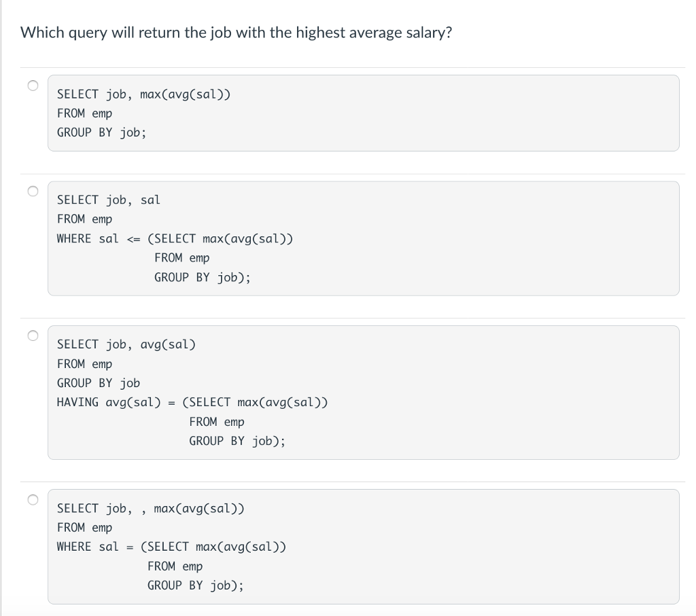The width and height of the screenshot is (696, 616).
Task: Select the radio button for max(avg(sal)) GROUP BY job query
Action: tap(33, 85)
